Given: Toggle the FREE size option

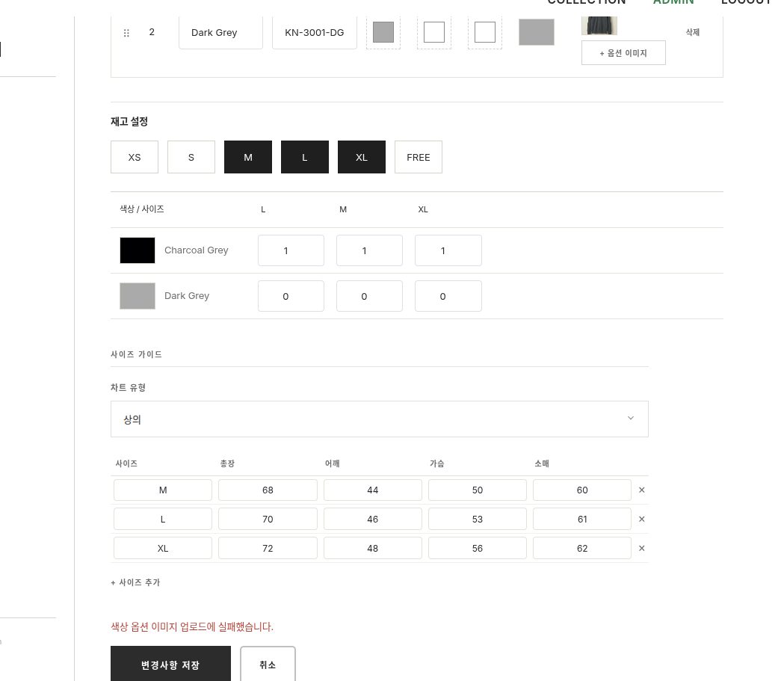Looking at the screenshot, I should [419, 157].
